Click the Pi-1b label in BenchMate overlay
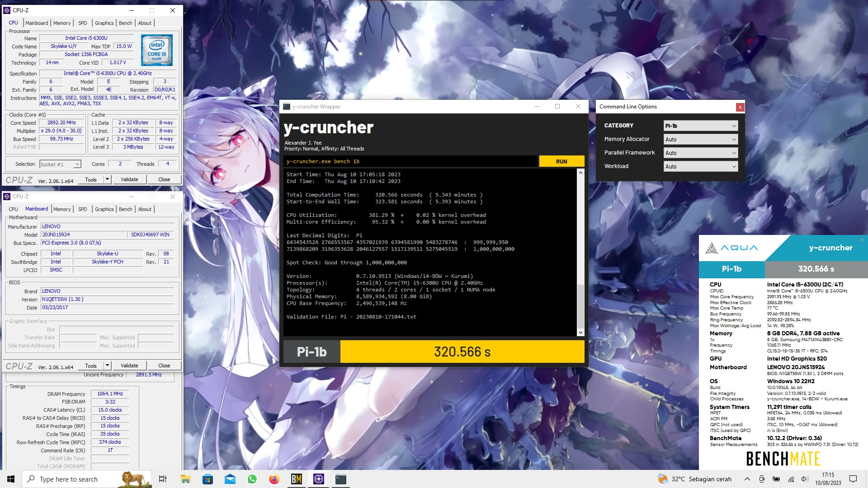The height and width of the screenshot is (488, 868). (731, 269)
